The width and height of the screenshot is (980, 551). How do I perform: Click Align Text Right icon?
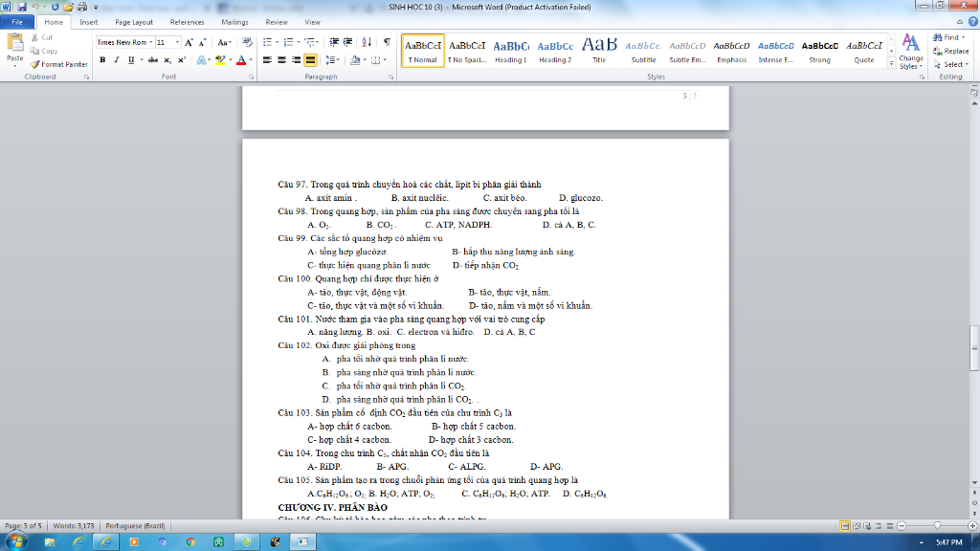(297, 60)
